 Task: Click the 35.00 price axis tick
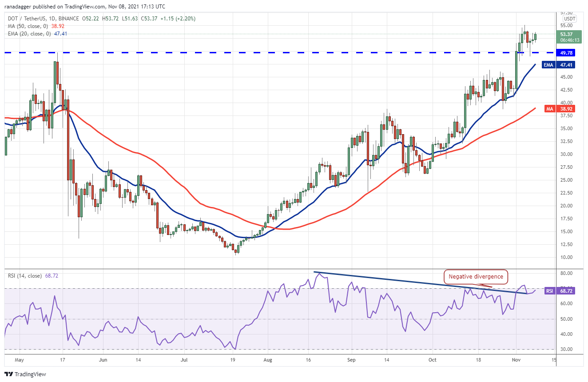point(566,128)
